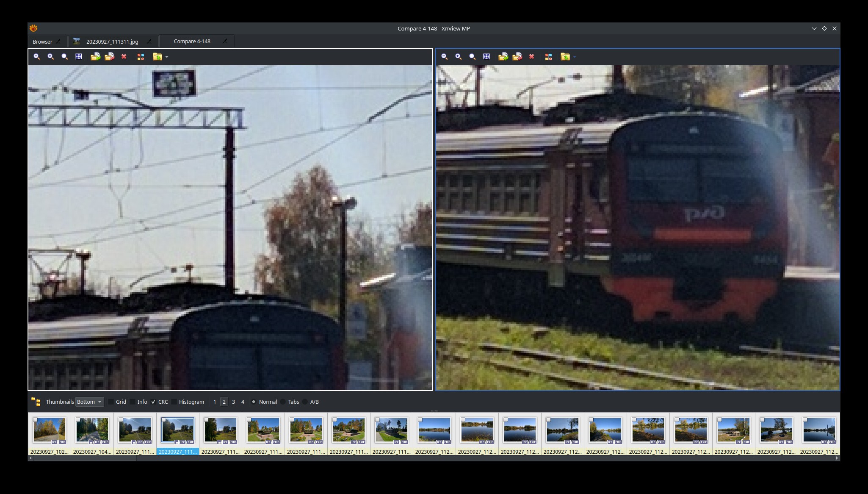The image size is (868, 494).
Task: Zoom out in the left pane
Action: click(x=37, y=57)
